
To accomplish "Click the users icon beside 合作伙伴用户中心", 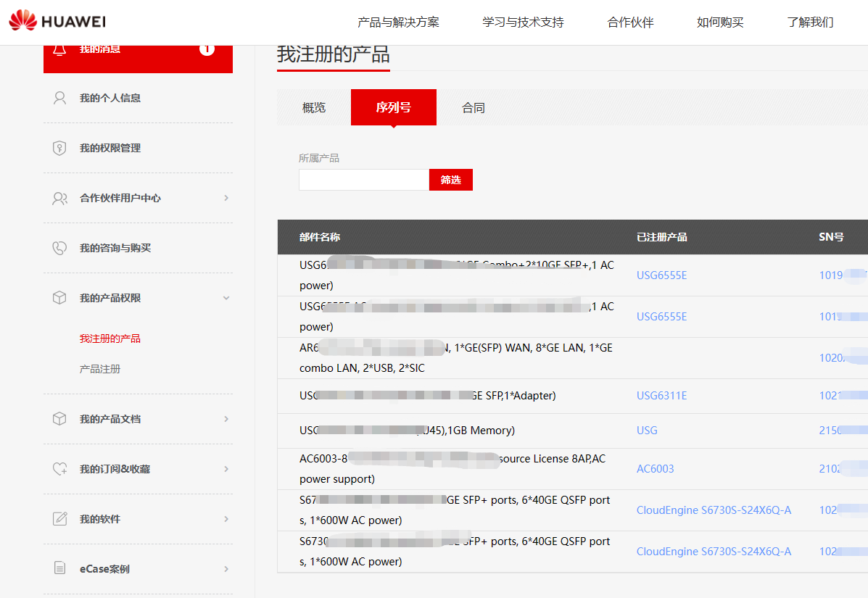I will [59, 198].
